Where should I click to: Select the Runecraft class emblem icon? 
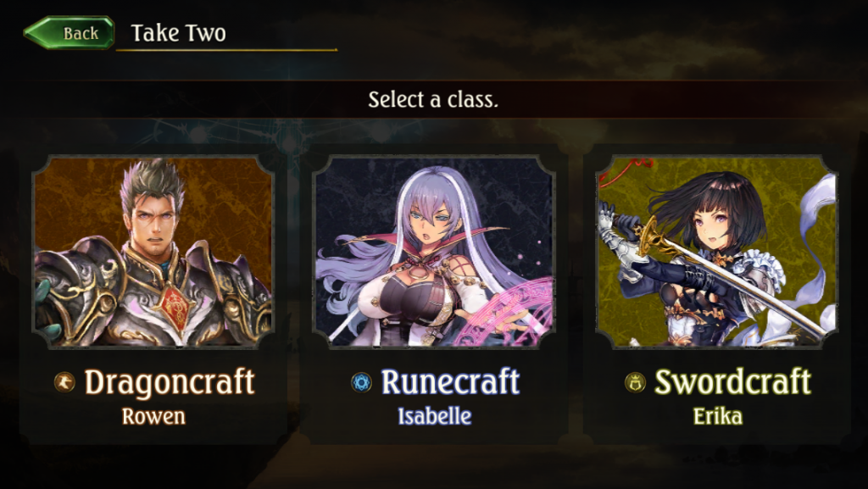(361, 382)
